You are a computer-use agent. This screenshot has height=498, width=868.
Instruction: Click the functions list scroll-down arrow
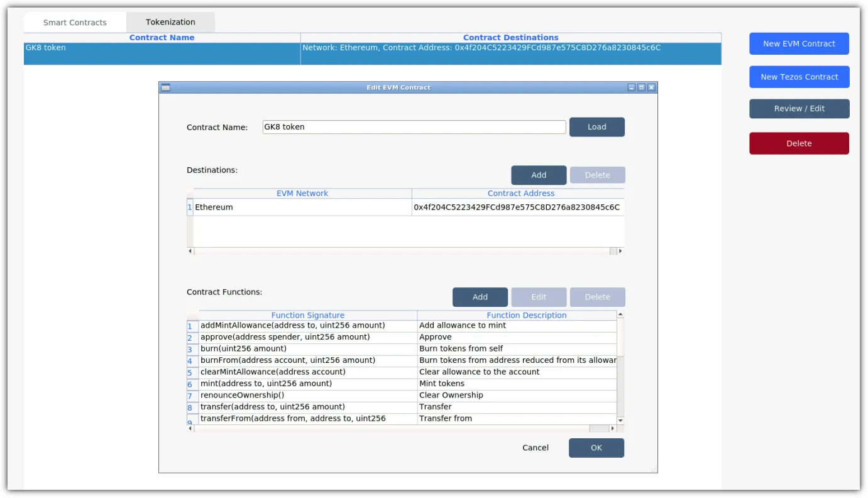coord(620,420)
